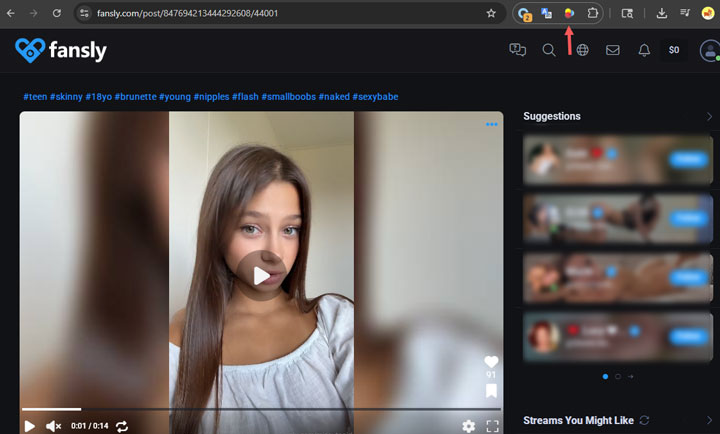Bookmark the post with the ribbon icon
720x434 pixels.
point(491,391)
